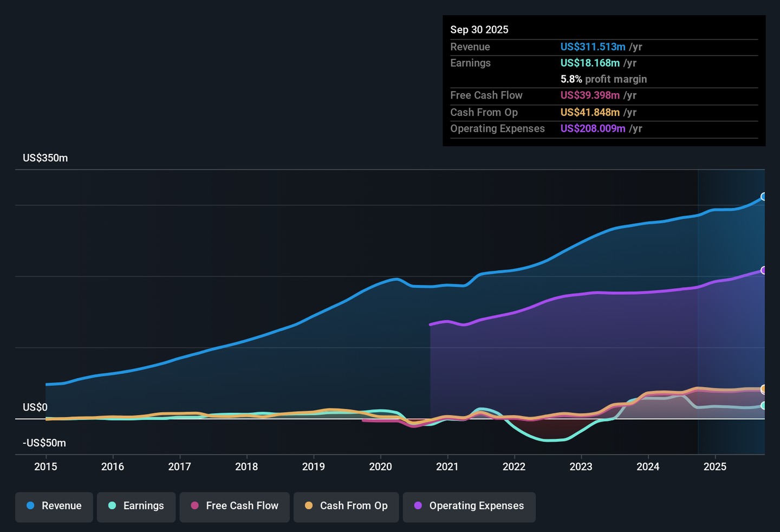
Task: Click the US$350m y-axis label
Action: pyautogui.click(x=45, y=158)
